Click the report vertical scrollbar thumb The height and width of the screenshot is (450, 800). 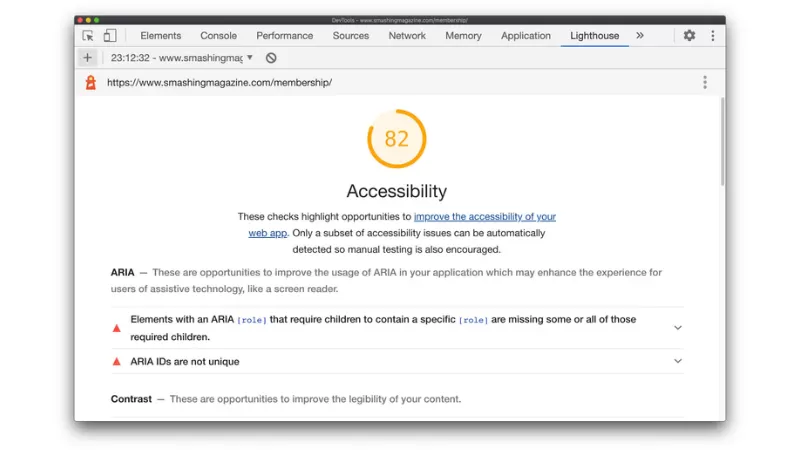[x=722, y=142]
